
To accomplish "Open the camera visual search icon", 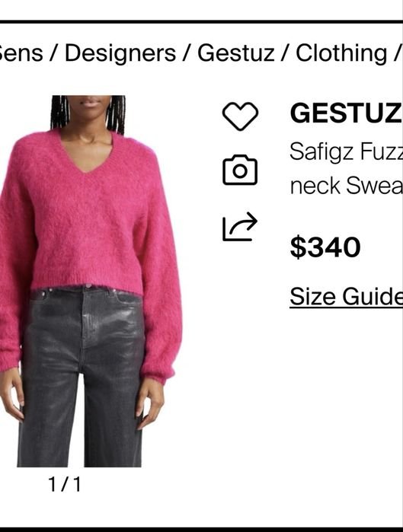I will pos(240,170).
